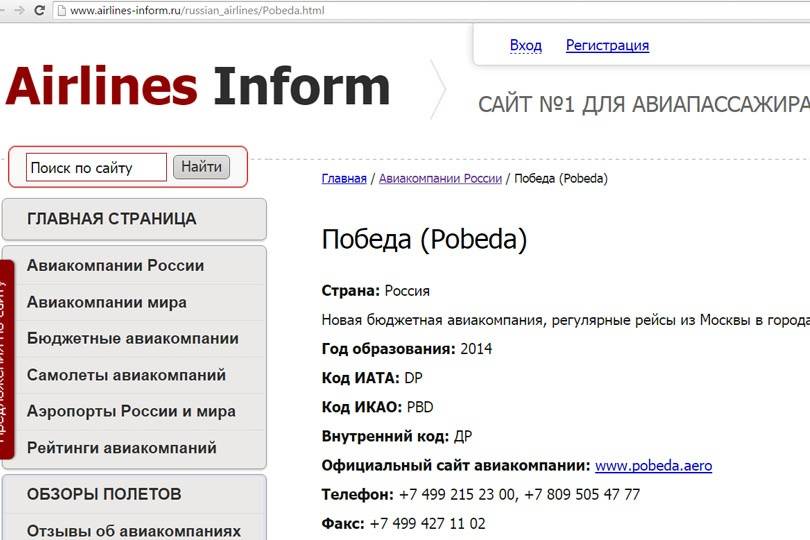Screen dimensions: 810x540
Task: Go to Главная in the breadcrumb
Action: [x=344, y=179]
